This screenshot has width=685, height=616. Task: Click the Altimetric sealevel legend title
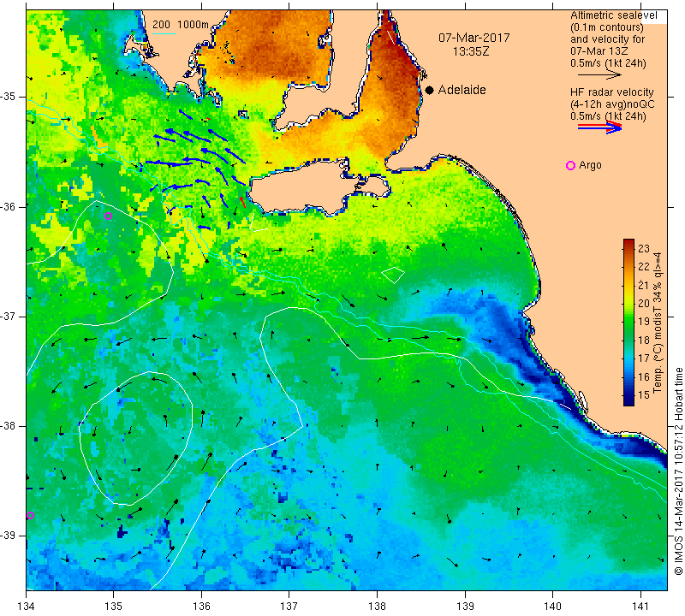point(614,15)
